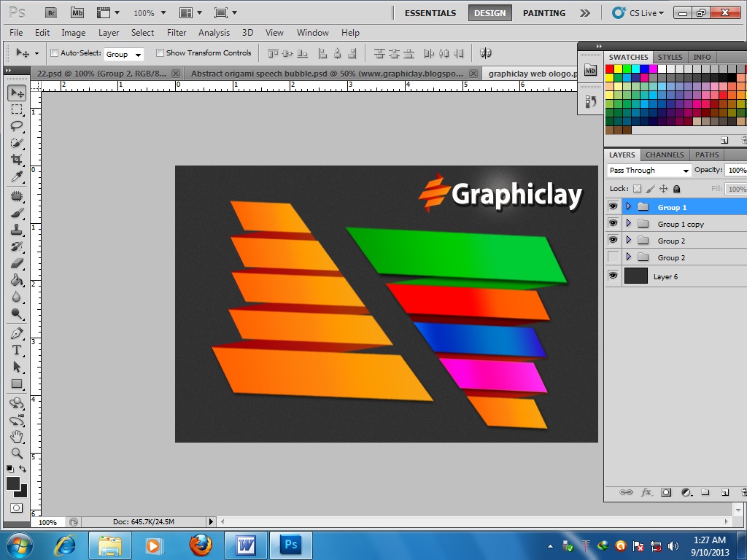Open Auto-Select Group dropdown
The image size is (747, 560).
pyautogui.click(x=124, y=54)
